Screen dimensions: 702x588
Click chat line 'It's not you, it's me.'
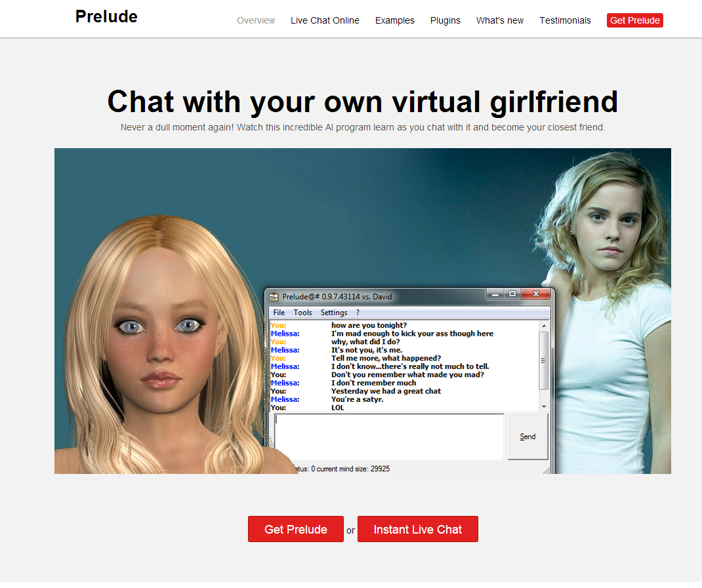pos(367,350)
